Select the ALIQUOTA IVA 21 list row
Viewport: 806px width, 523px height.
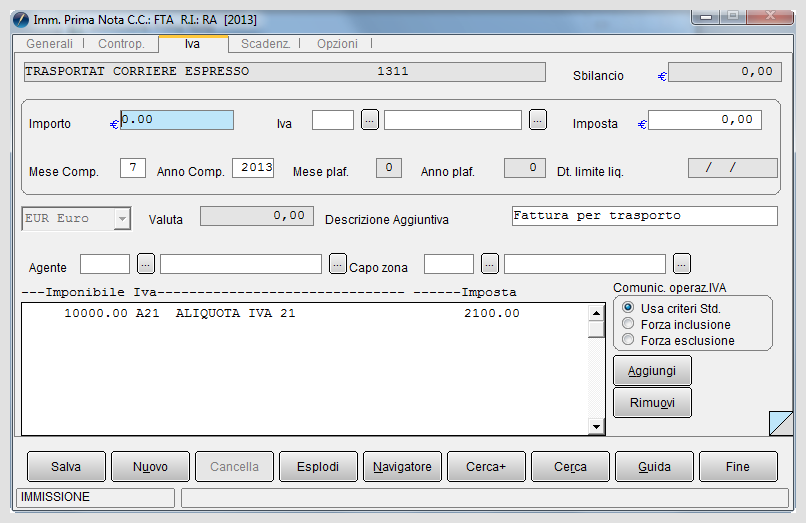click(305, 313)
